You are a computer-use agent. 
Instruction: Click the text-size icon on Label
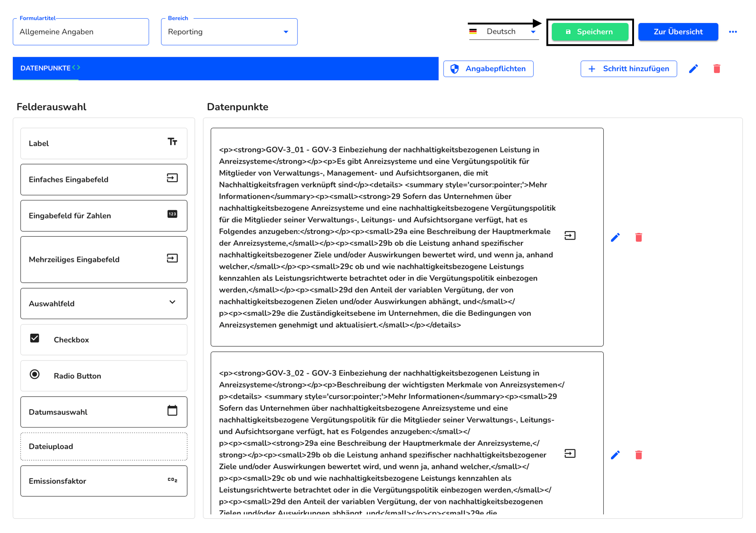(x=172, y=142)
